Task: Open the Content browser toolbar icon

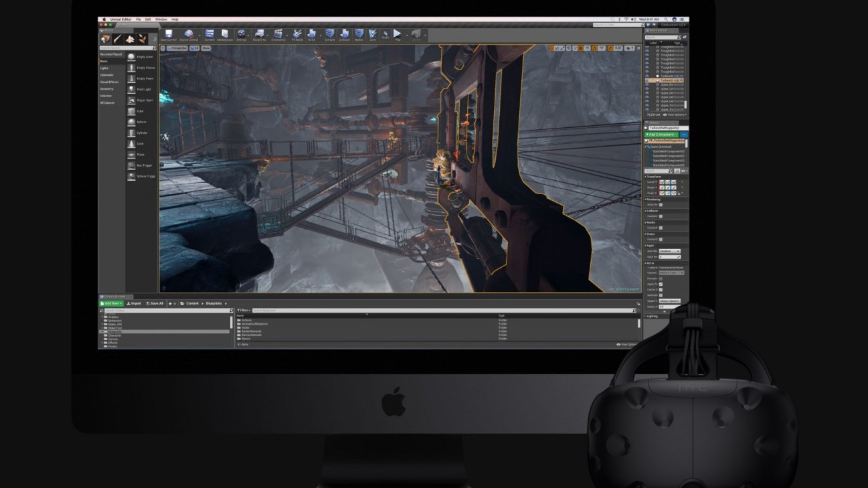Action: tap(209, 35)
